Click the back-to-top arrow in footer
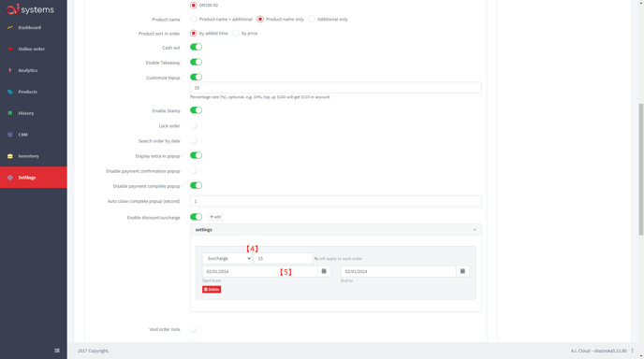Screen dimensions: 644x359 click(632, 351)
